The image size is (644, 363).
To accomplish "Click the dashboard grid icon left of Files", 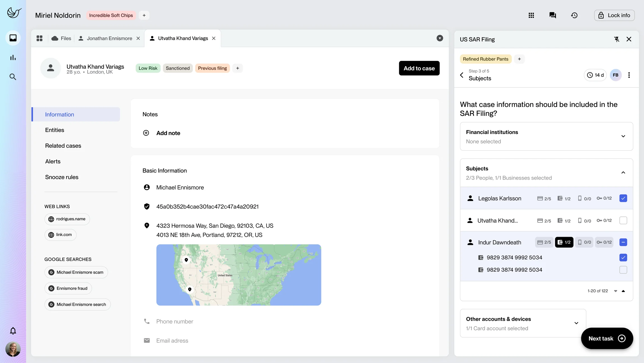I will coord(39,38).
